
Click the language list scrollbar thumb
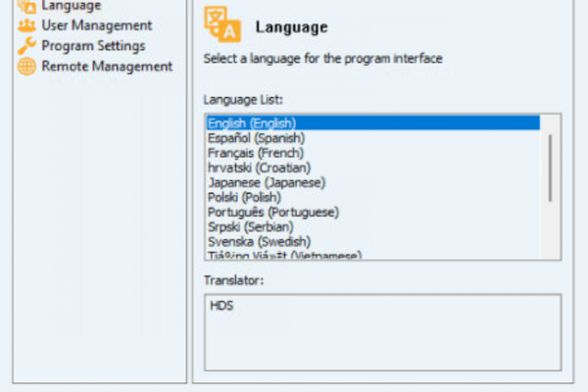click(x=550, y=168)
